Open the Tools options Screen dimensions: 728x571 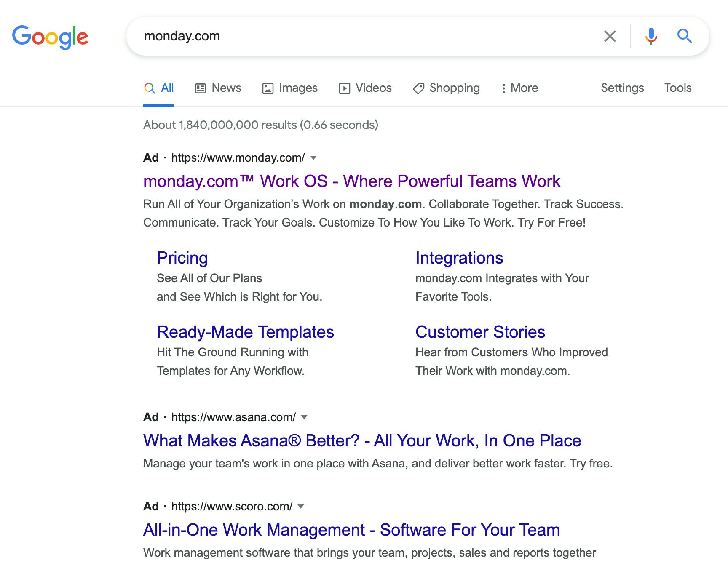click(677, 88)
